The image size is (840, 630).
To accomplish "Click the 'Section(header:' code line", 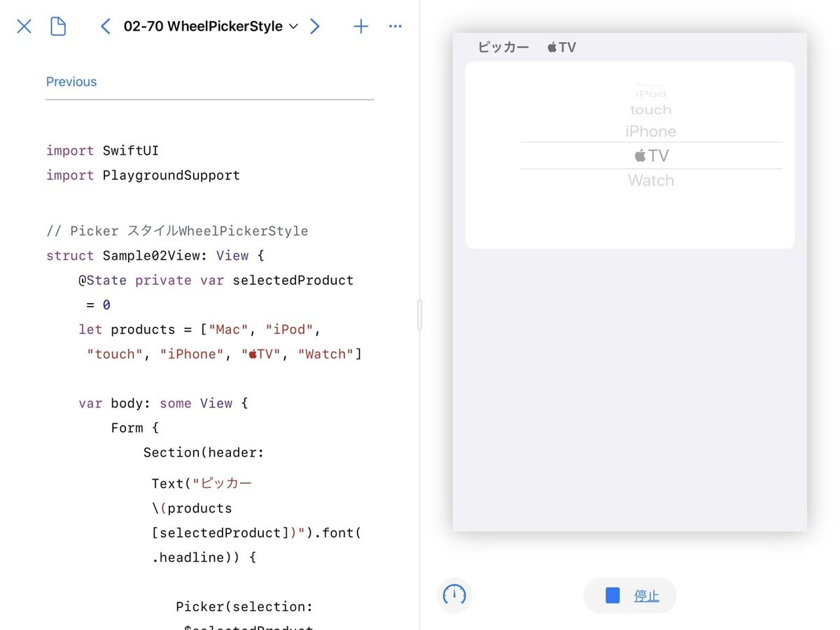I will (204, 452).
